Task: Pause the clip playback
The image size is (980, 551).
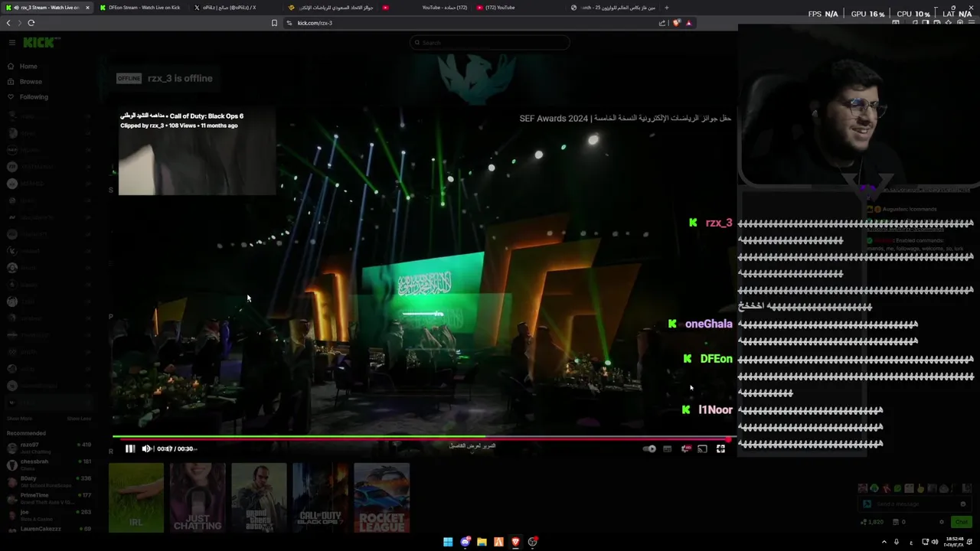Action: [130, 449]
